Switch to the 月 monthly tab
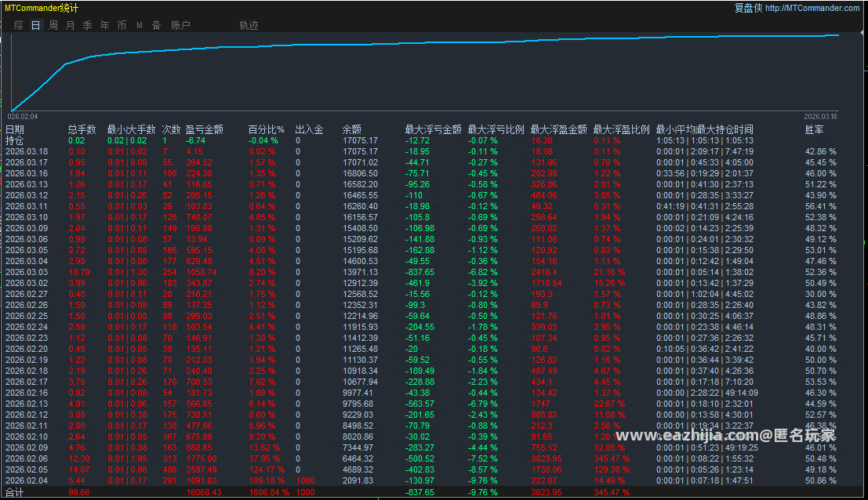The image size is (868, 500). click(71, 25)
